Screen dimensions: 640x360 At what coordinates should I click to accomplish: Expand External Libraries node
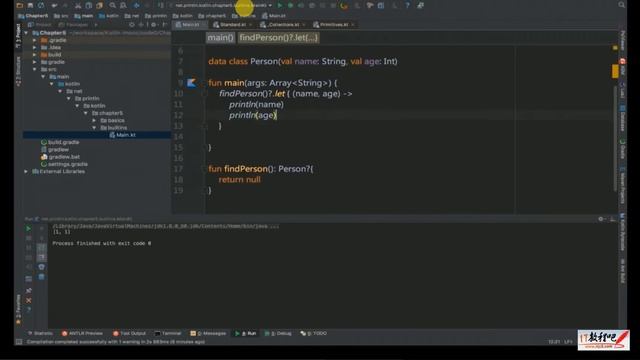[x=27, y=171]
